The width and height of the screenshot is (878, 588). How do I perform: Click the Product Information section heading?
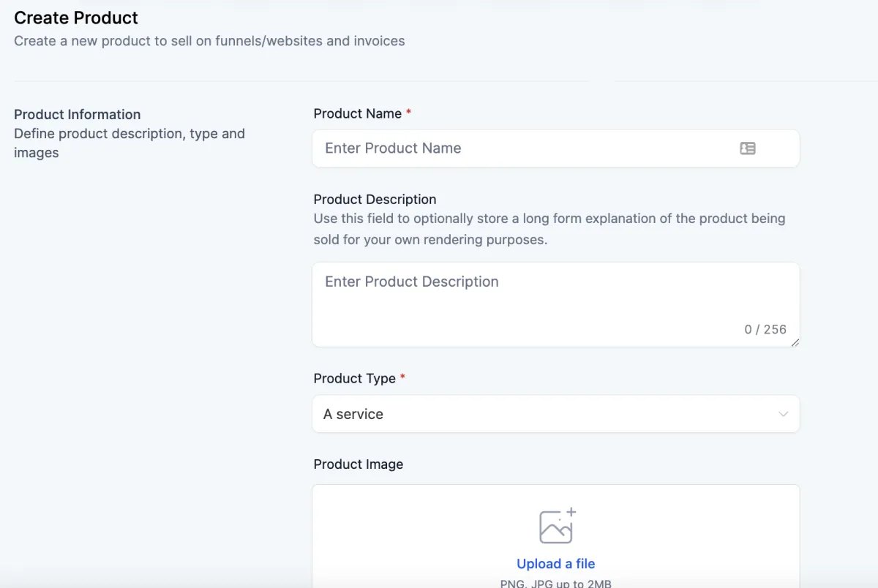77,114
